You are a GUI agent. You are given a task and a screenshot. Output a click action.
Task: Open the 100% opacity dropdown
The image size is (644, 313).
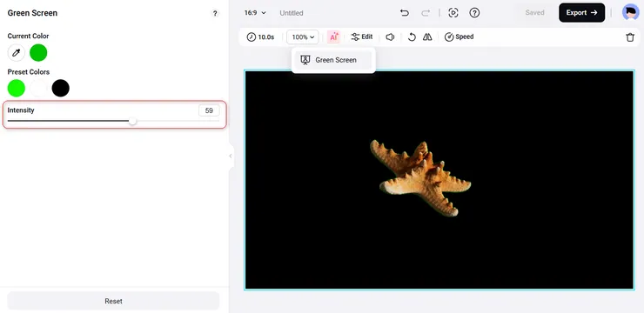tap(303, 37)
